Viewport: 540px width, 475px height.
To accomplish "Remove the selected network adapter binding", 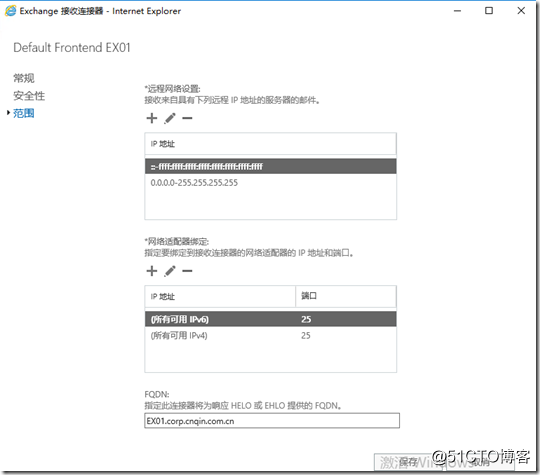I will 187,271.
